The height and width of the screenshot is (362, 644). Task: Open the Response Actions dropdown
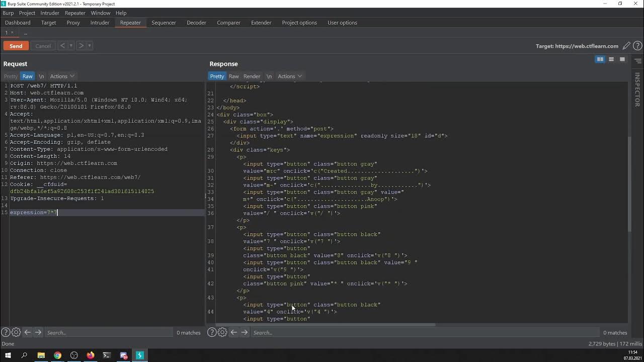click(290, 76)
